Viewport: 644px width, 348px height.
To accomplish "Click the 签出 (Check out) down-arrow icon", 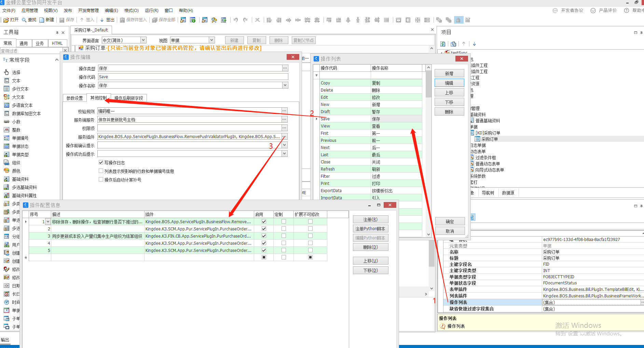I will [102, 20].
